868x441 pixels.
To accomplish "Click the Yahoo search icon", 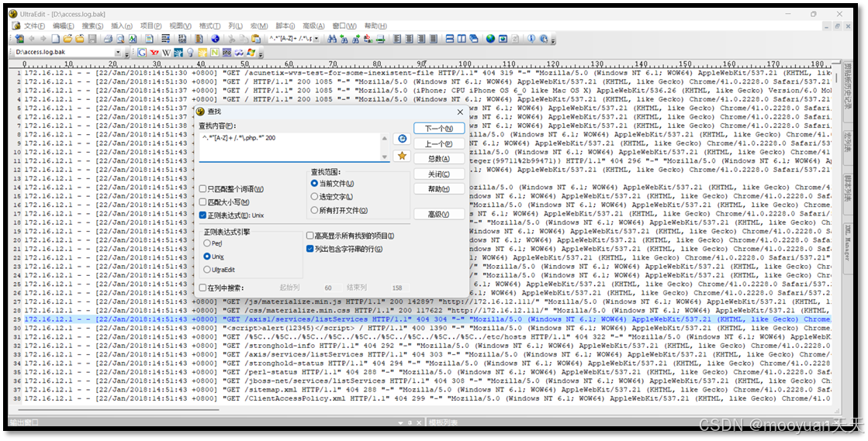I will [154, 53].
